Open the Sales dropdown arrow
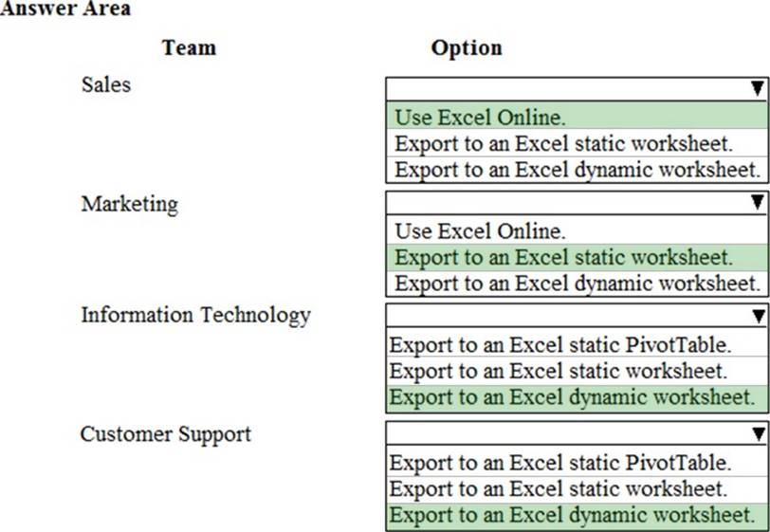 tap(756, 89)
